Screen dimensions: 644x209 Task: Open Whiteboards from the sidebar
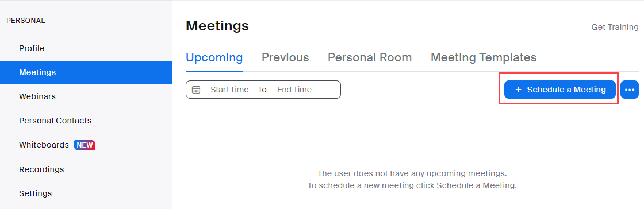click(44, 145)
